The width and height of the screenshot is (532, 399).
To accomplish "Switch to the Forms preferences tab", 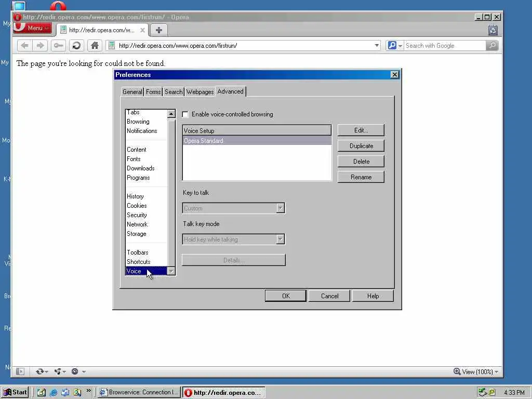I will [153, 92].
